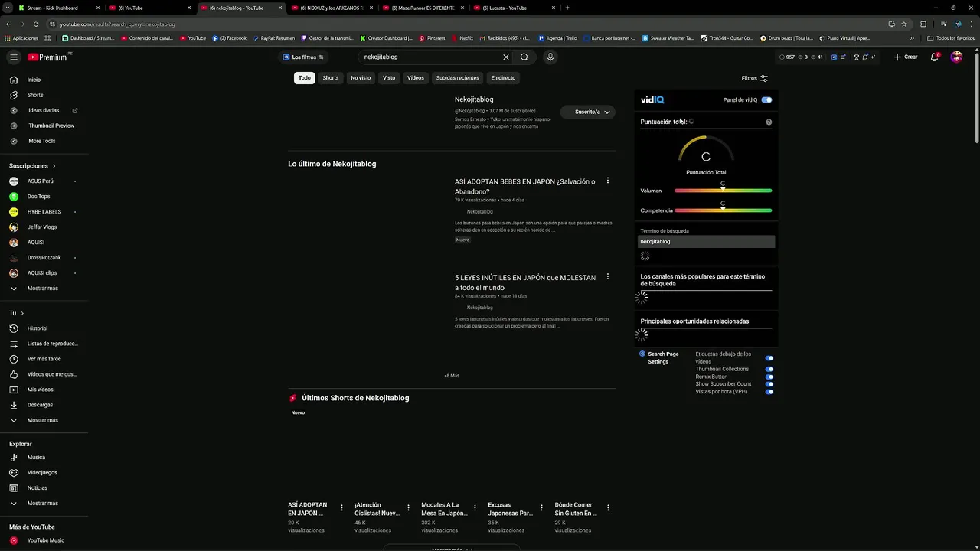This screenshot has width=980, height=551.
Task: Open More Tools in sidebar
Action: point(42,141)
